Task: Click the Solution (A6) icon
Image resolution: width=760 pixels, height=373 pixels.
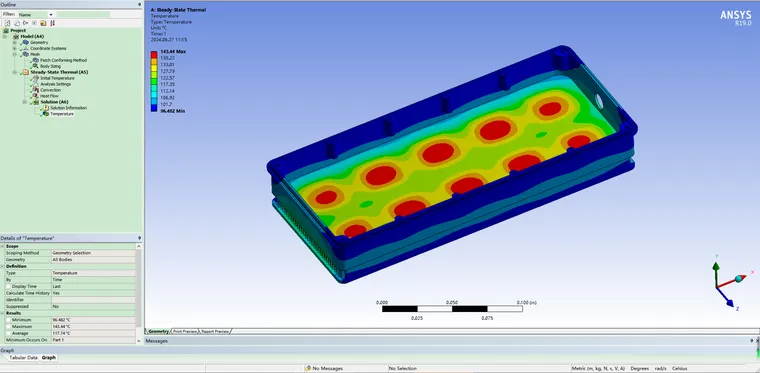Action: [x=36, y=102]
